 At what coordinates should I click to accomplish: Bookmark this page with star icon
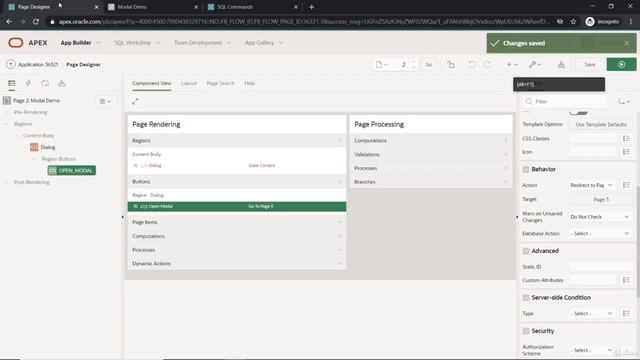click(x=573, y=22)
